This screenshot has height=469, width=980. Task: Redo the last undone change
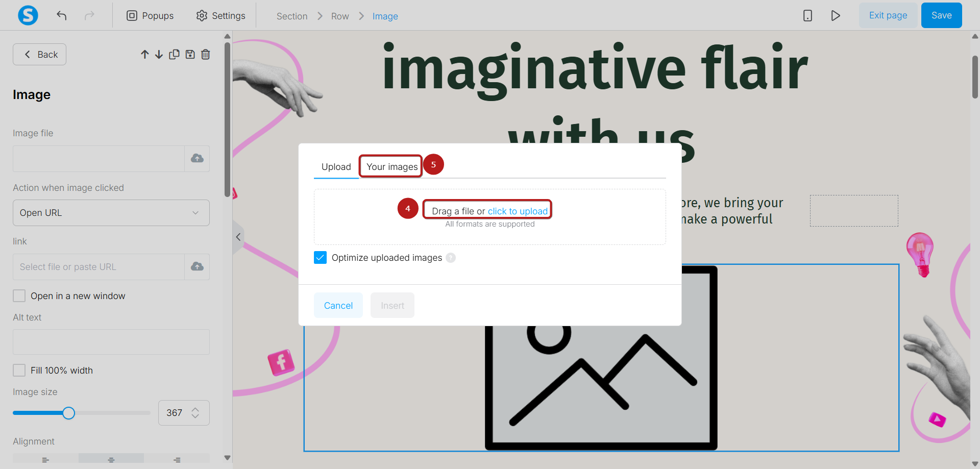click(89, 15)
